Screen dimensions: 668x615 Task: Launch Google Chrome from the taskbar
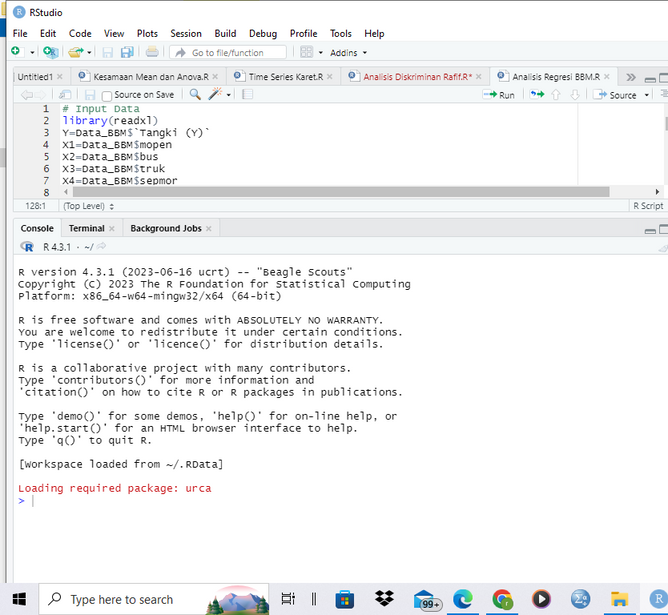(x=502, y=599)
